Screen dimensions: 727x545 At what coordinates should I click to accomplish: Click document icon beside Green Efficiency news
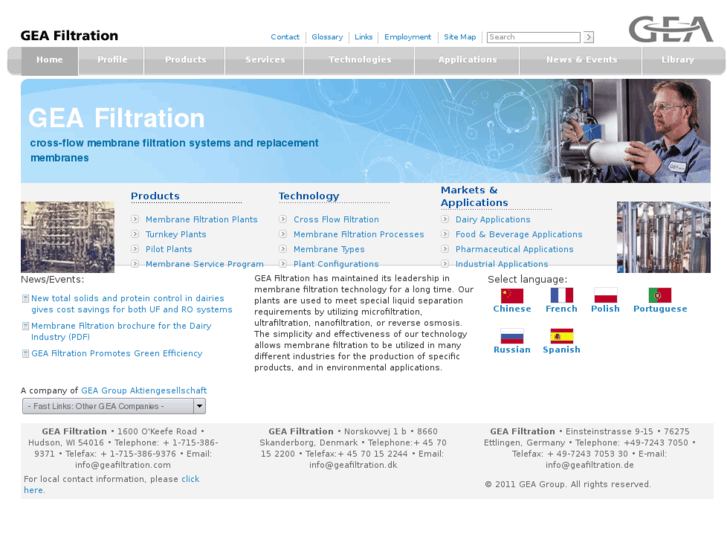click(26, 354)
